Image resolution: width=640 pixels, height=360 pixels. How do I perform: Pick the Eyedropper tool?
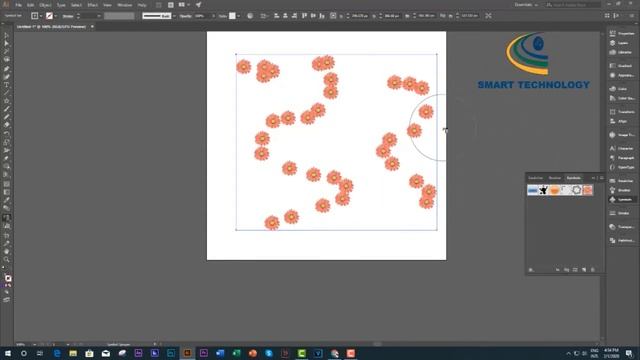coord(6,200)
